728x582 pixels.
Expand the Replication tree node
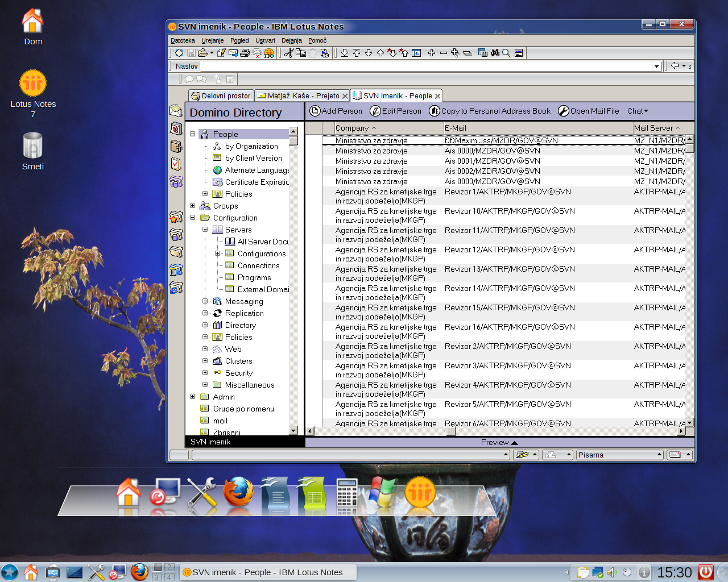pyautogui.click(x=205, y=313)
